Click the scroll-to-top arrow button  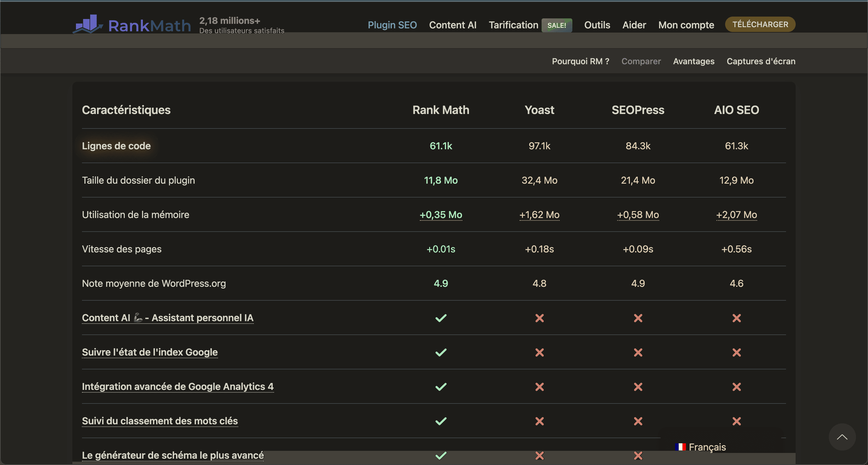click(x=842, y=437)
